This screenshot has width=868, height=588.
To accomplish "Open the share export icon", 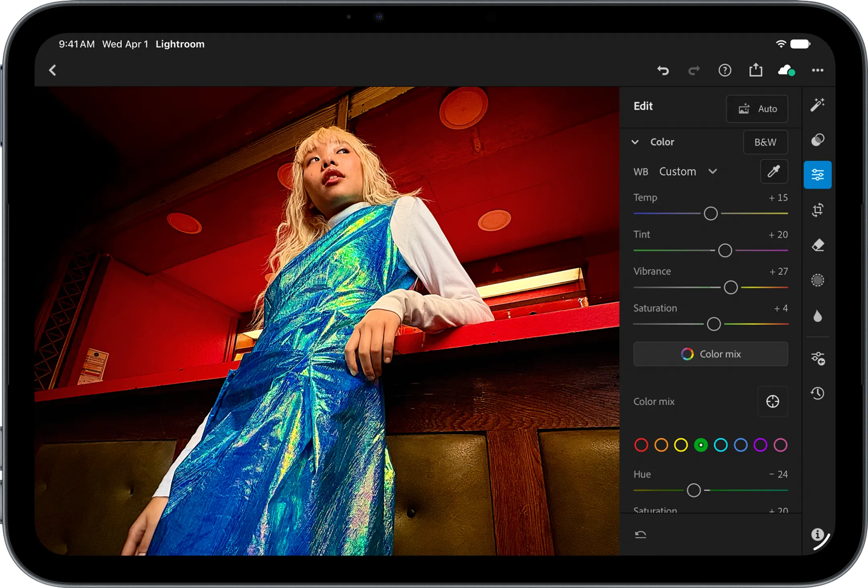I will point(755,70).
